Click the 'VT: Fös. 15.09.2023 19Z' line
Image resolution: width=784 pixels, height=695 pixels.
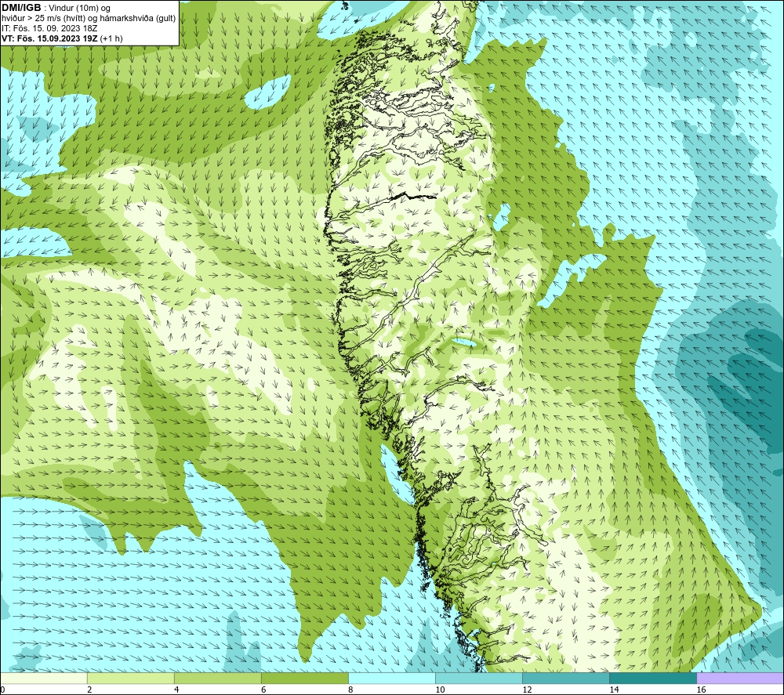coord(62,38)
